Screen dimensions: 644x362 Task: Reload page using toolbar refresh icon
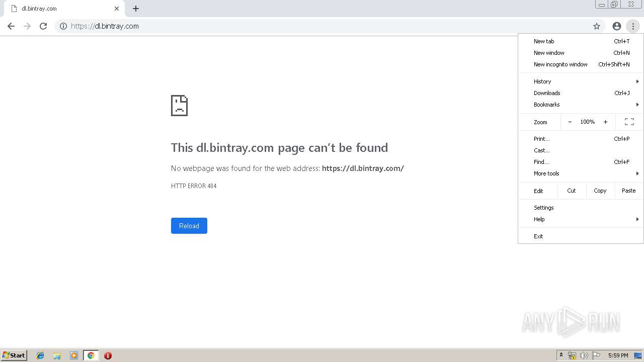[x=43, y=26]
